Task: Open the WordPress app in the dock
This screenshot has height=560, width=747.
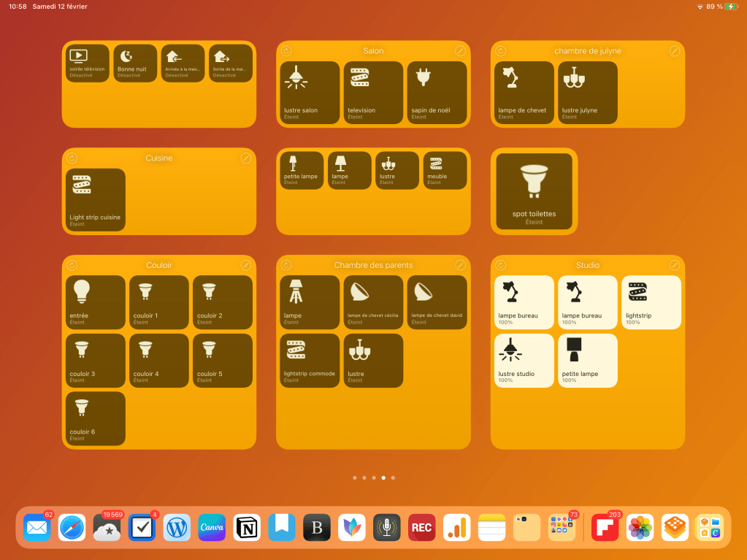Action: (x=177, y=527)
